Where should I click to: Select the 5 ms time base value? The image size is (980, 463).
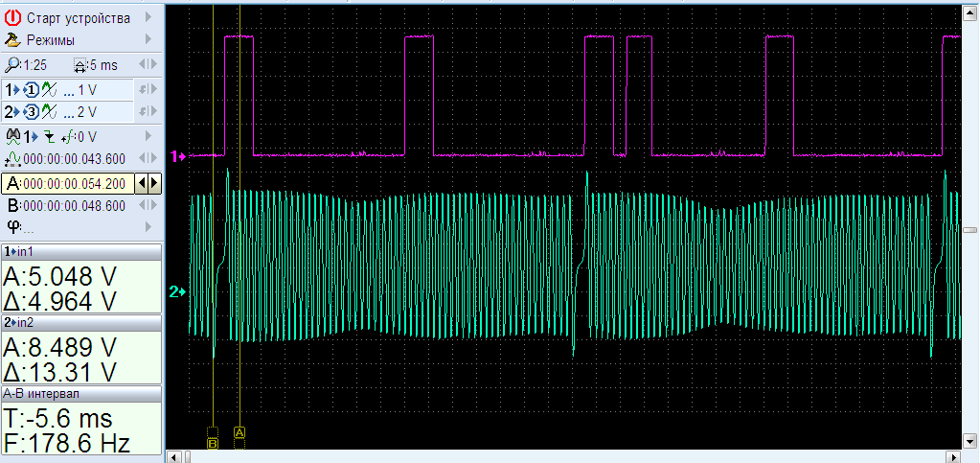(103, 65)
